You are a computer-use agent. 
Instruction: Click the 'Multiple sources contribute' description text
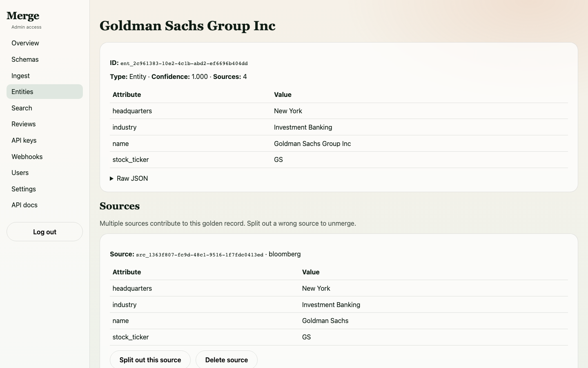pos(228,223)
